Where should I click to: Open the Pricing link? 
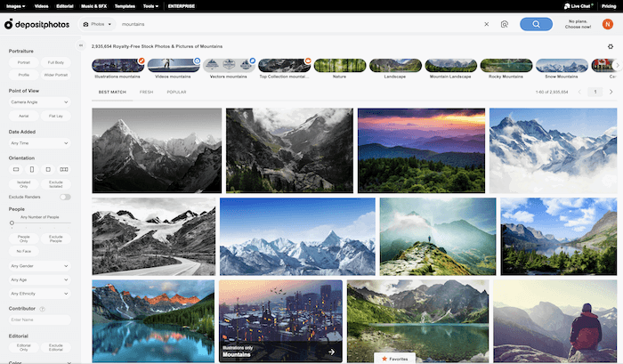point(608,5)
